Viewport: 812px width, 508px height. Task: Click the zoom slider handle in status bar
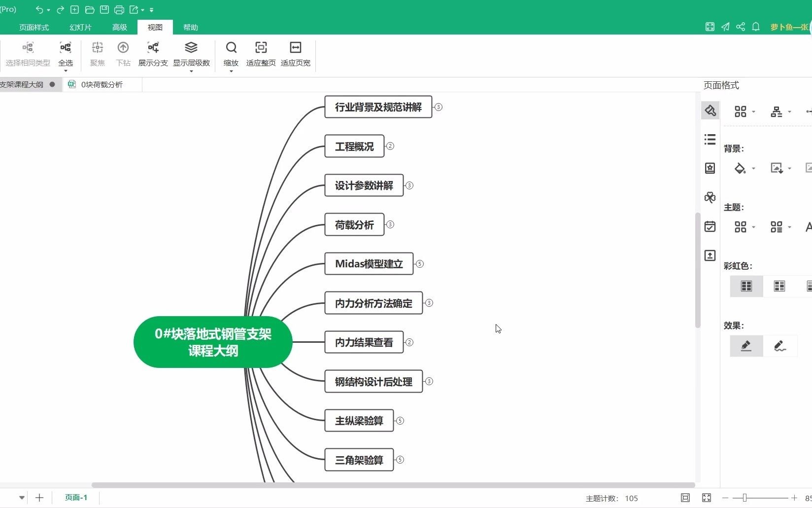[x=744, y=498]
